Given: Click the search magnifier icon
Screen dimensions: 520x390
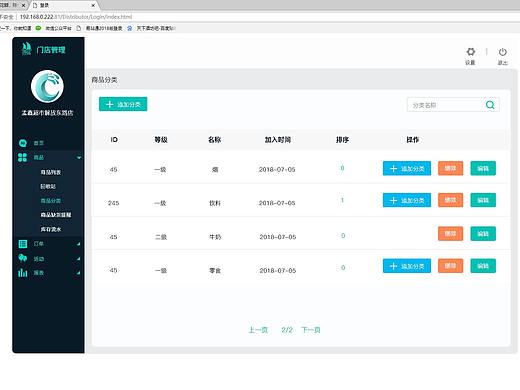Looking at the screenshot, I should point(490,105).
